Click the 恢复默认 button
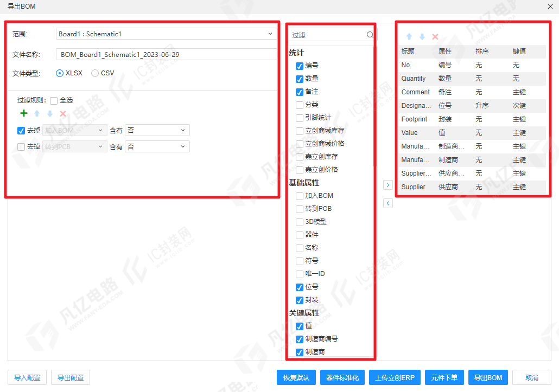This screenshot has height=392, width=559. tap(296, 377)
